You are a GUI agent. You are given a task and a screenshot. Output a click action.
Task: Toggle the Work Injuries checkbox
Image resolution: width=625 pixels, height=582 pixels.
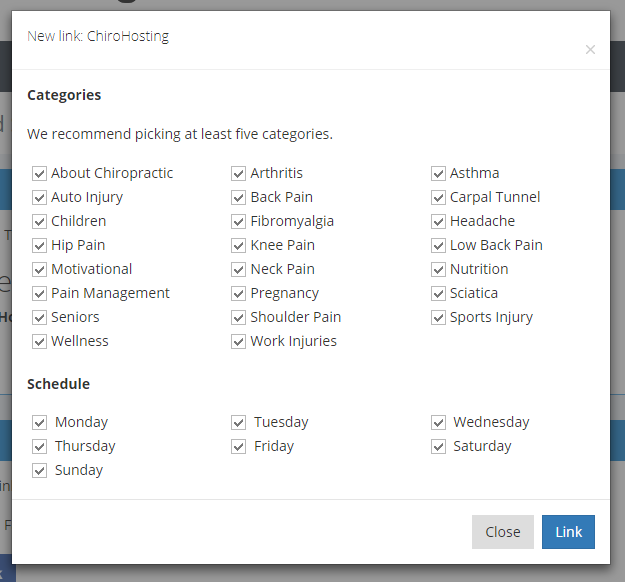click(239, 341)
